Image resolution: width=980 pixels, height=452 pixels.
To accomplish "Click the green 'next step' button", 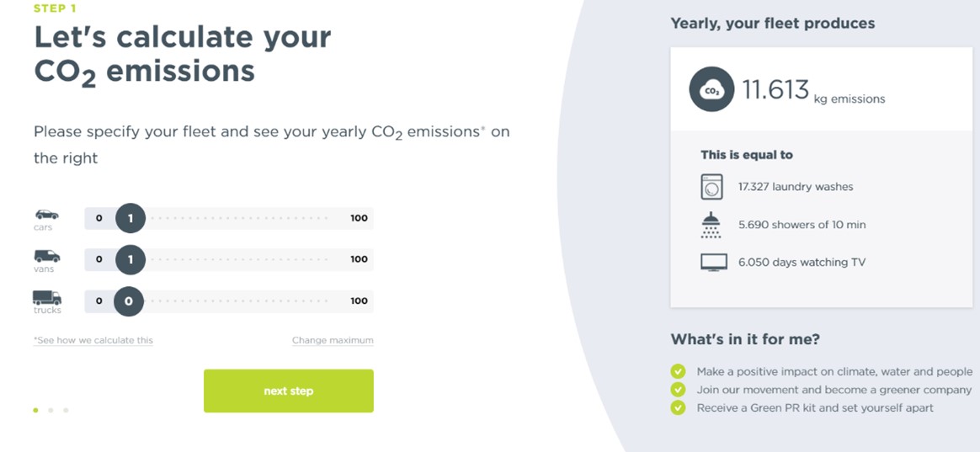I will click(x=289, y=391).
